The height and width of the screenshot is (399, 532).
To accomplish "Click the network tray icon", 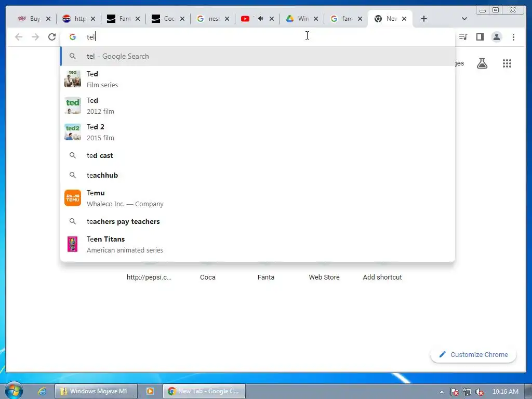I will [467, 392].
